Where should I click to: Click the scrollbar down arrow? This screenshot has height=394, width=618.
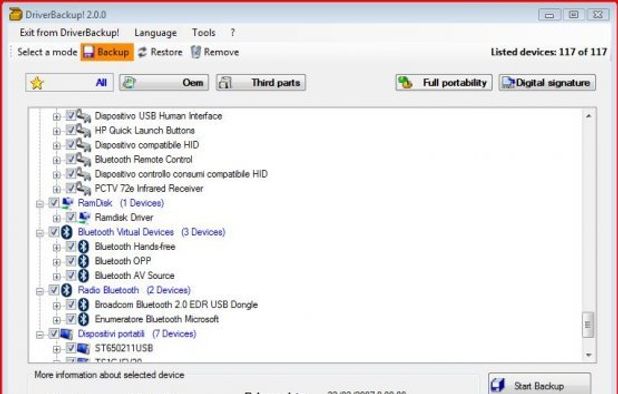coord(588,355)
